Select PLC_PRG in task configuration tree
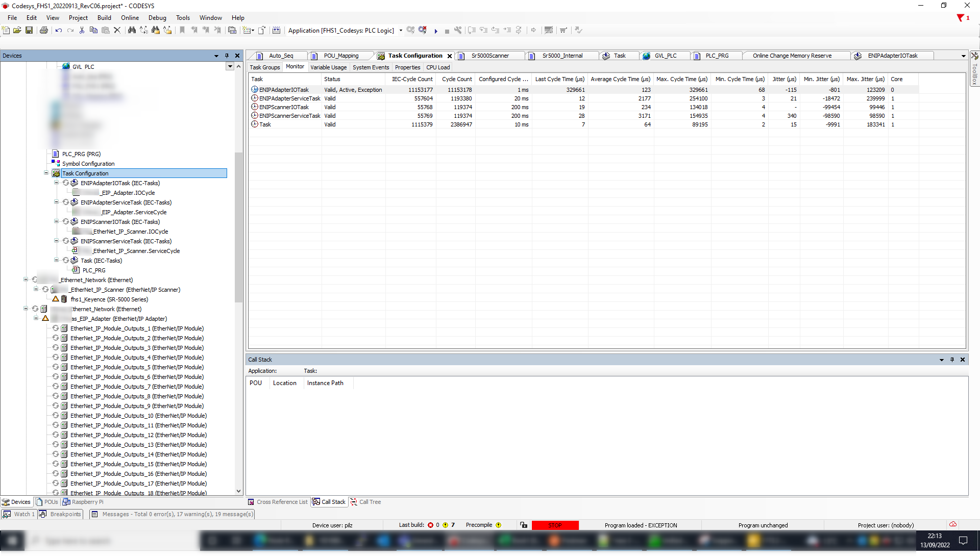The width and height of the screenshot is (980, 560). tap(93, 270)
